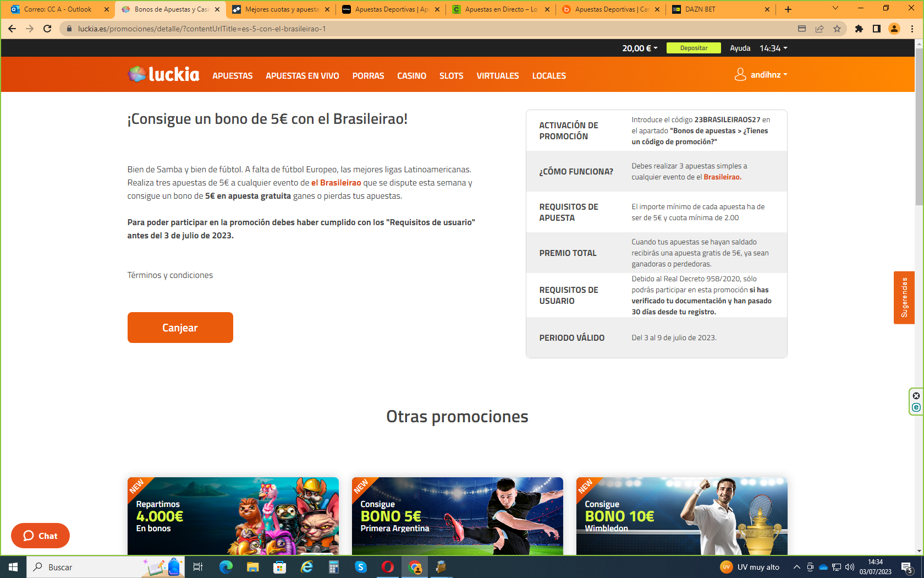Open APUESTAS menu item
The image size is (924, 578).
233,75
